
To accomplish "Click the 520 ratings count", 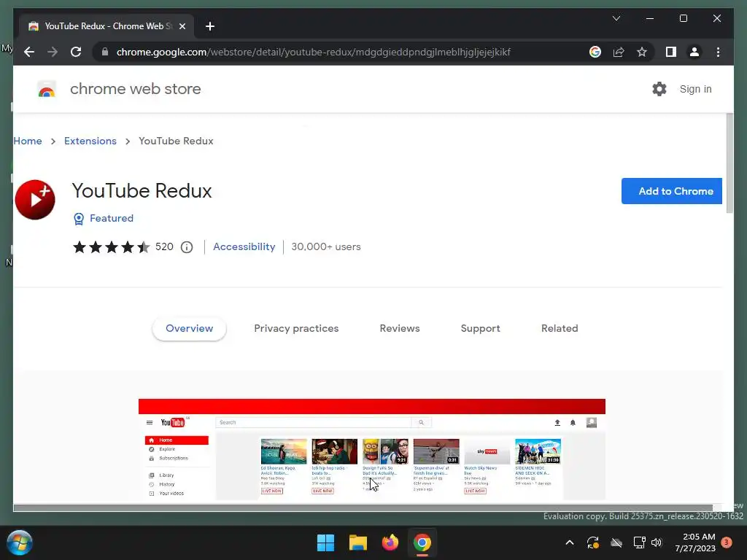I will coord(164,246).
